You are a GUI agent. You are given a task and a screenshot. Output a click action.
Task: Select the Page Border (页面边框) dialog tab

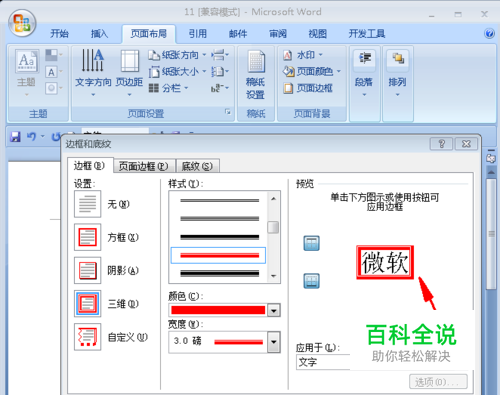(144, 166)
